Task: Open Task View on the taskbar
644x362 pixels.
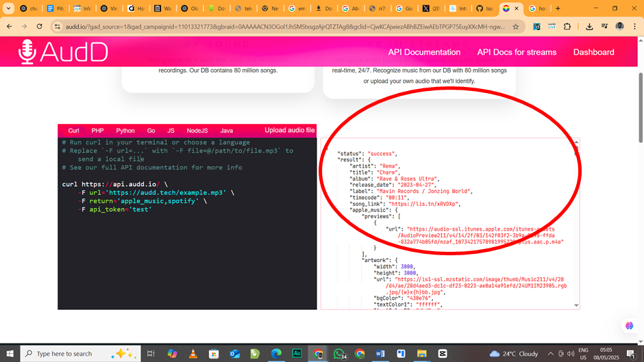Action: (x=151, y=353)
